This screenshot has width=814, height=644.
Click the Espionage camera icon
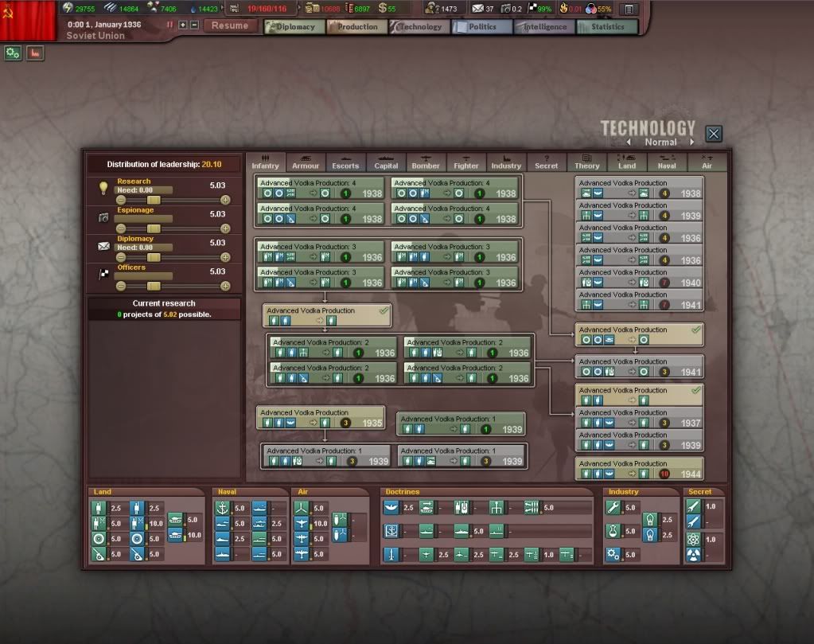pyautogui.click(x=103, y=217)
